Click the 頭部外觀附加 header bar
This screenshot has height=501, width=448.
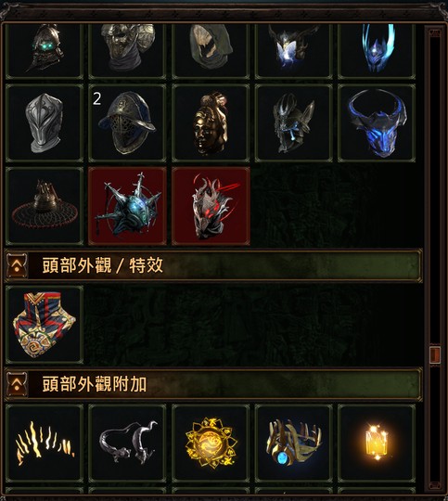pos(213,384)
